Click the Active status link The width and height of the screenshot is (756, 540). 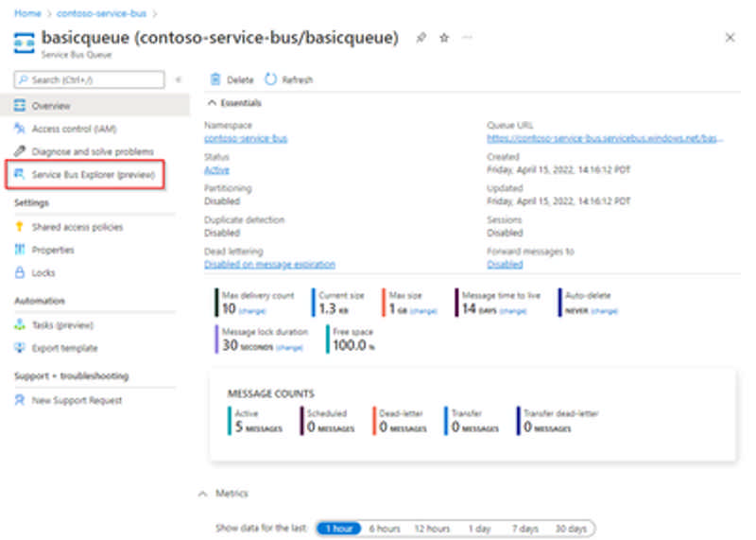216,170
